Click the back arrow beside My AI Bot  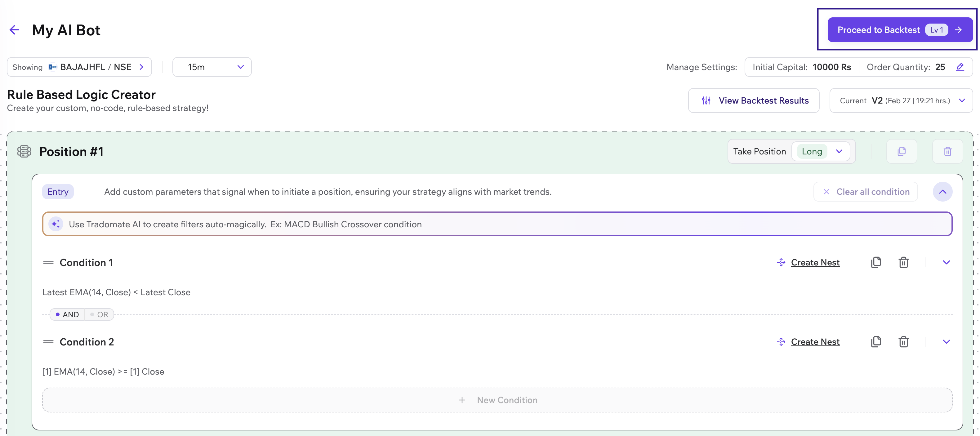click(15, 30)
